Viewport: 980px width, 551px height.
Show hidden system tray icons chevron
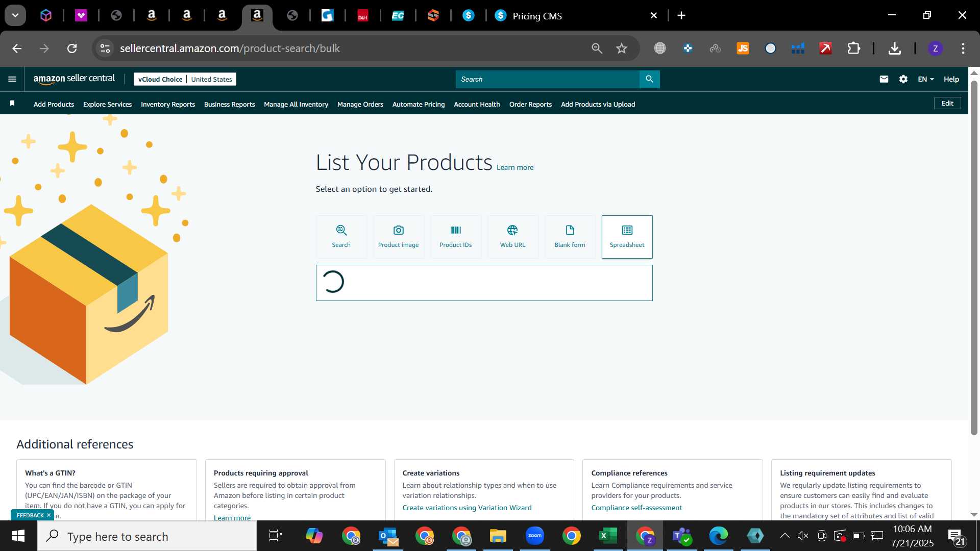(785, 536)
